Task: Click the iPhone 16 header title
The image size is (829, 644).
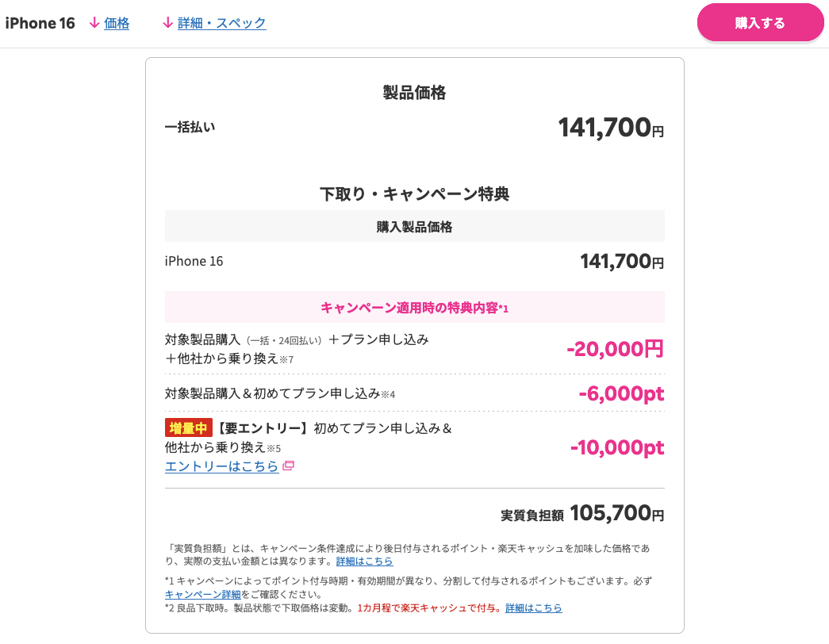Action: (40, 23)
